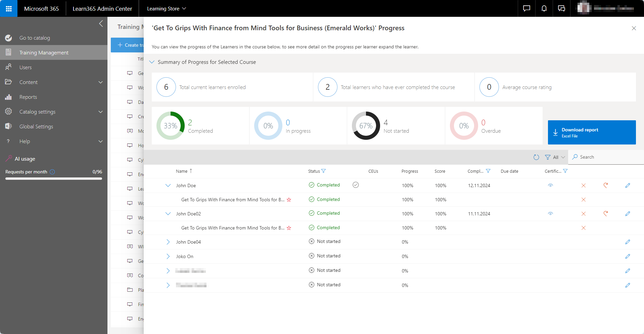The width and height of the screenshot is (644, 334).
Task: Expand Catalog settings menu
Action: [100, 112]
